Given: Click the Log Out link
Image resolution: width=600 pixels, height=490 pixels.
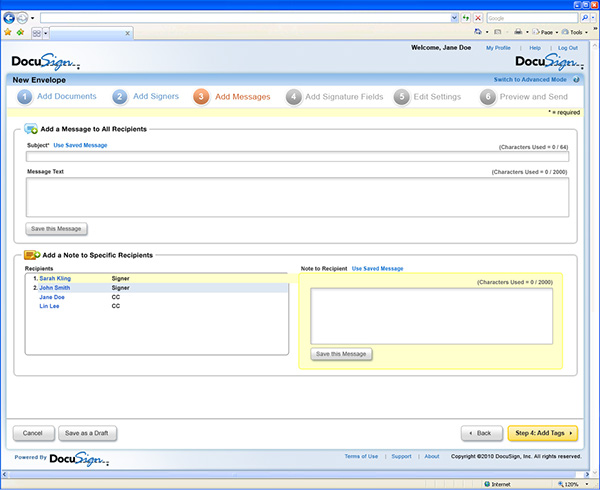Looking at the screenshot, I should 567,48.
